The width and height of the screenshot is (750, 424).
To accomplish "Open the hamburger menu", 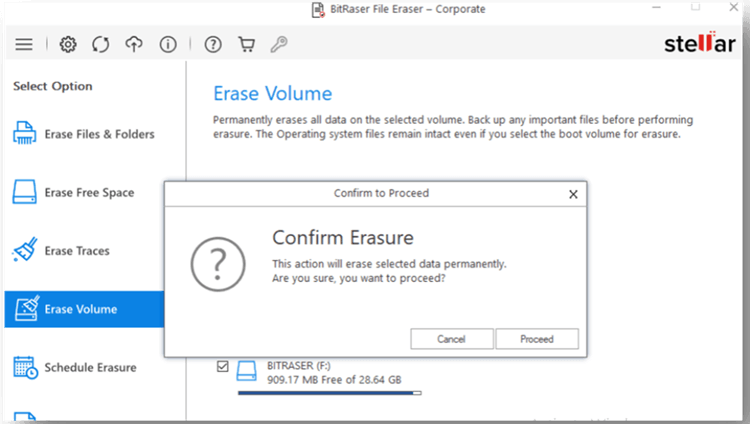I will coord(24,44).
